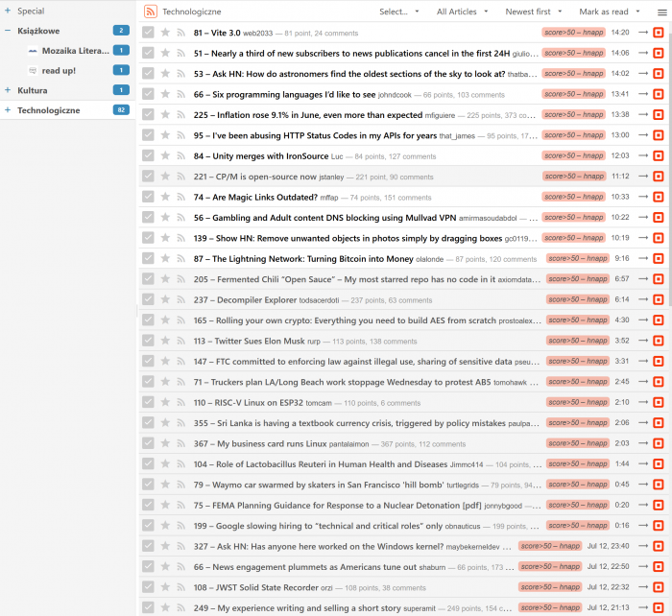Open the orange Hacker News icon for 'CP/M is open-source now'

pyautogui.click(x=658, y=177)
